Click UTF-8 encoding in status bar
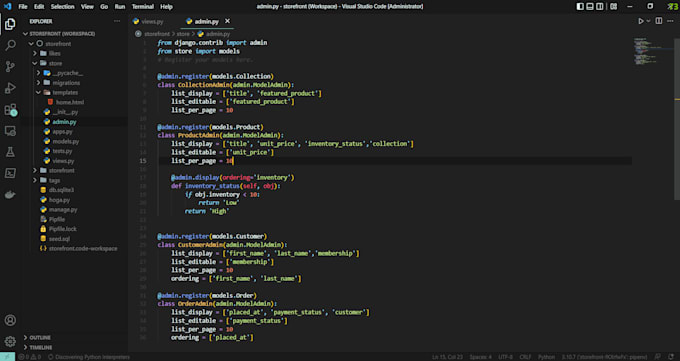The height and width of the screenshot is (361, 680). (505, 357)
